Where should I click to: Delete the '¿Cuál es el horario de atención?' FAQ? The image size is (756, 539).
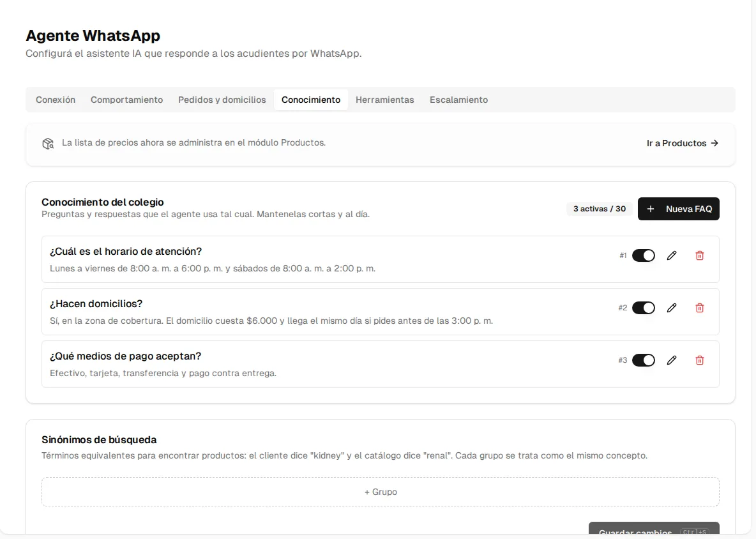coord(700,255)
